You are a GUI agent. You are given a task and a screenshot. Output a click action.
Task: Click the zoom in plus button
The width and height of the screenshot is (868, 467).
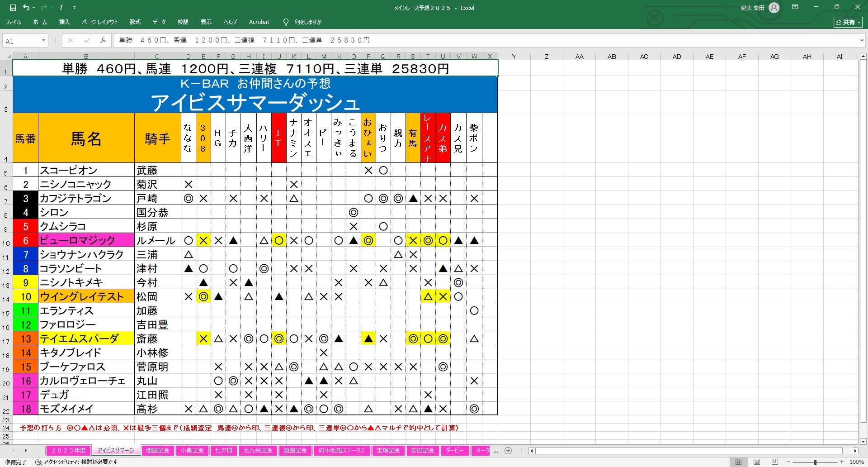(x=842, y=462)
